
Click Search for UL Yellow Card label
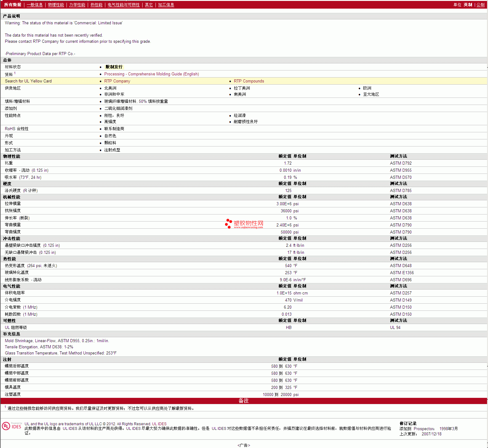(28, 81)
